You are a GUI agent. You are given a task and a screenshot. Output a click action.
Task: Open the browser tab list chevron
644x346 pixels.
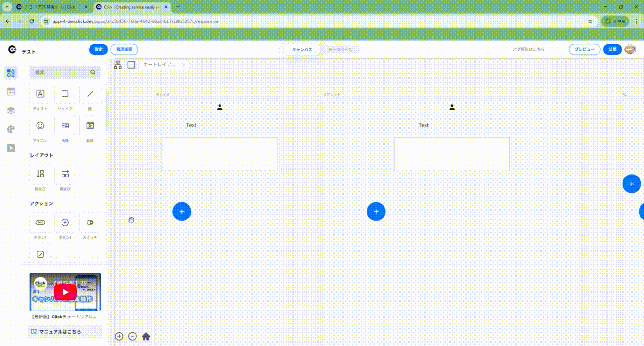tap(7, 7)
